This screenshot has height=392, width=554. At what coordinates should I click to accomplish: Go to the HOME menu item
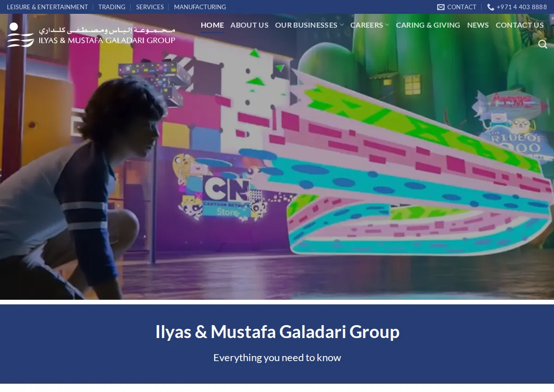pos(212,25)
